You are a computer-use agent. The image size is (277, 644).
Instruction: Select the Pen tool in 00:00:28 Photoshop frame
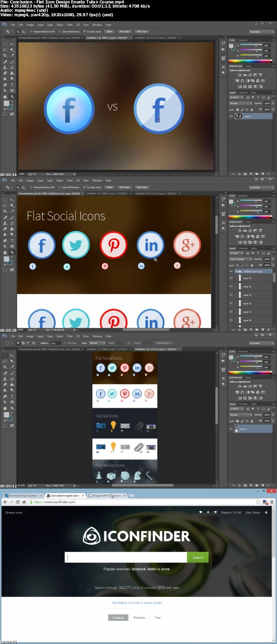pyautogui.click(x=5, y=241)
